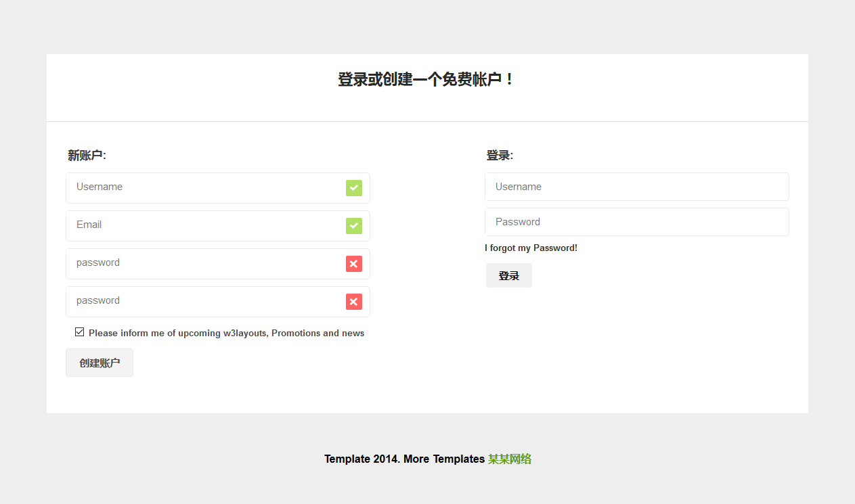The height and width of the screenshot is (504, 855).
Task: Focus the second new account password field
Action: (x=218, y=302)
